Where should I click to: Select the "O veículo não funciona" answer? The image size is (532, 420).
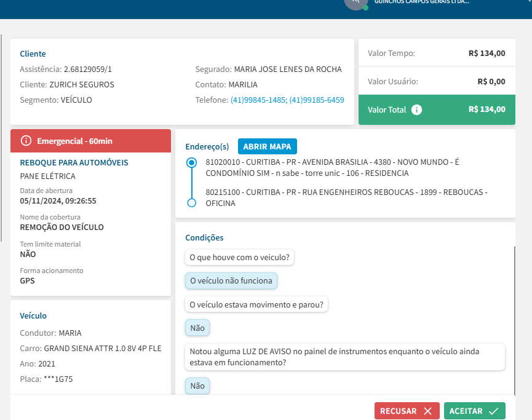[x=231, y=280]
